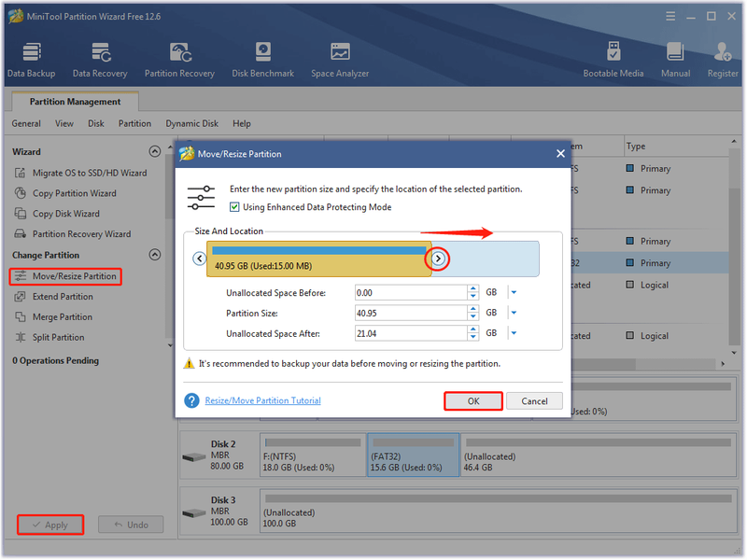Open the Partition menu

pyautogui.click(x=134, y=124)
